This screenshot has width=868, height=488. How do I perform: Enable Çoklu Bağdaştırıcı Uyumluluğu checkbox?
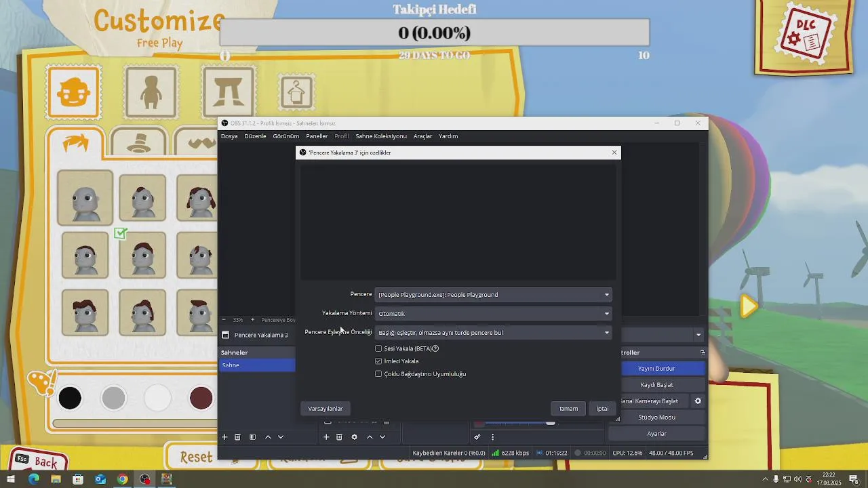coord(378,374)
